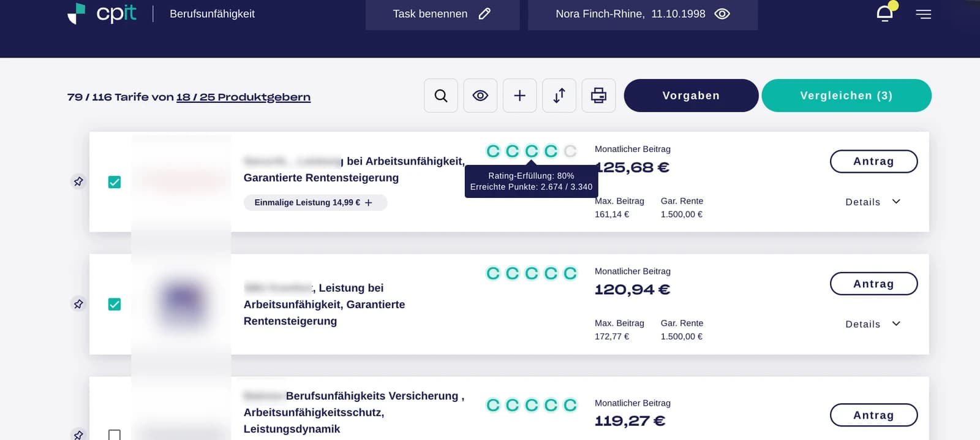Click the cpit logo
Image resolution: width=980 pixels, height=440 pixels.
[x=102, y=13]
